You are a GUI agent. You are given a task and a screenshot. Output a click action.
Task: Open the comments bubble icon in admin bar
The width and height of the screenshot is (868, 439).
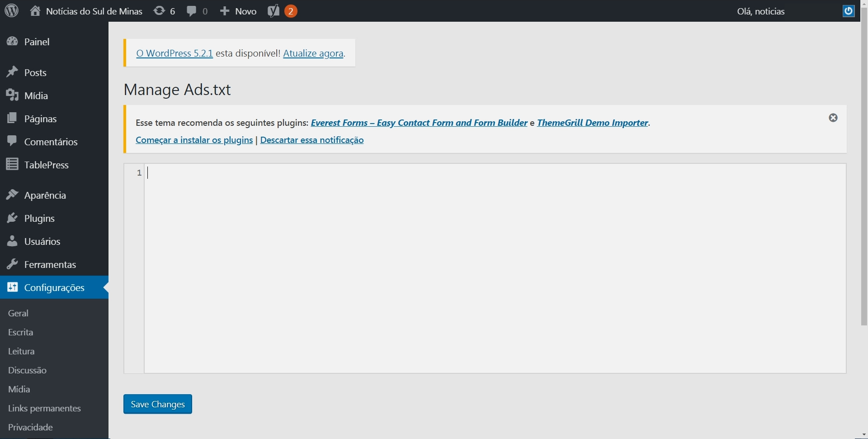point(192,11)
